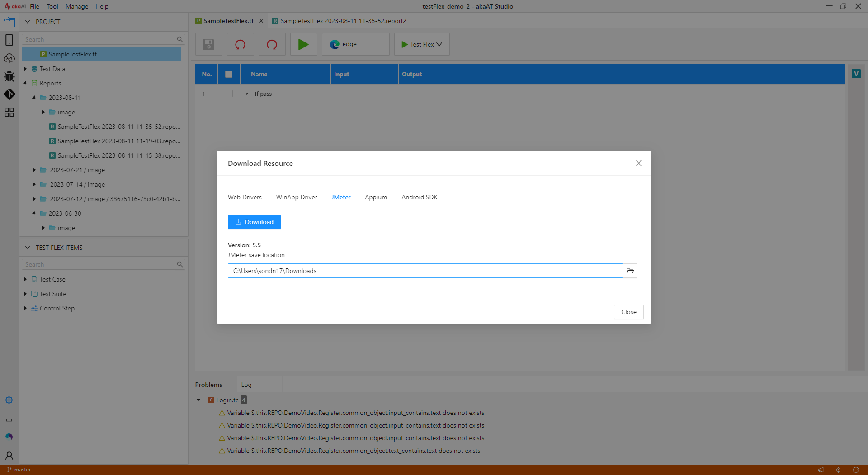Collapse the Reports tree node
Image resolution: width=868 pixels, height=475 pixels.
tap(25, 83)
